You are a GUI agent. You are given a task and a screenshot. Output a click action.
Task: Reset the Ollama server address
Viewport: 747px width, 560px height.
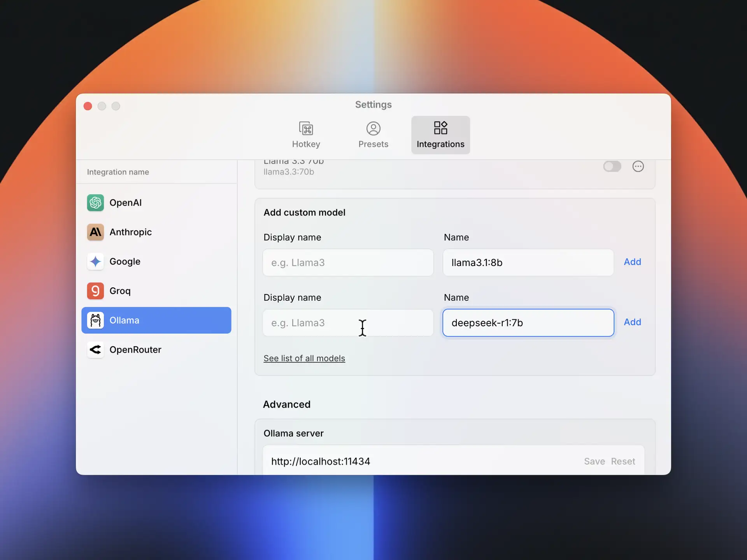tap(623, 461)
